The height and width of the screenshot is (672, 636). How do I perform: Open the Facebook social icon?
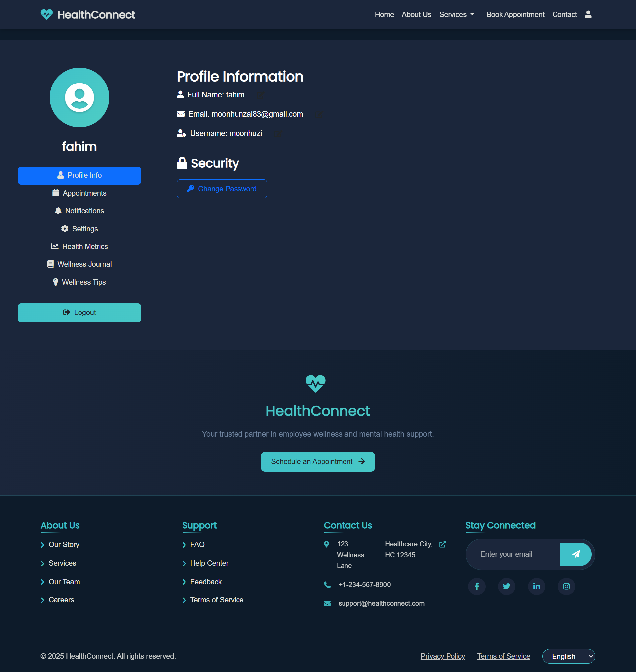point(476,586)
